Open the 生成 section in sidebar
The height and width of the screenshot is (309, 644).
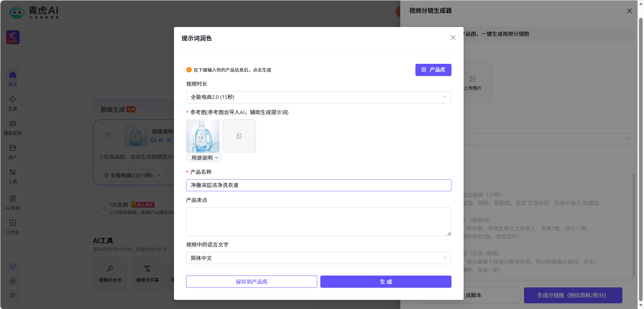12,103
